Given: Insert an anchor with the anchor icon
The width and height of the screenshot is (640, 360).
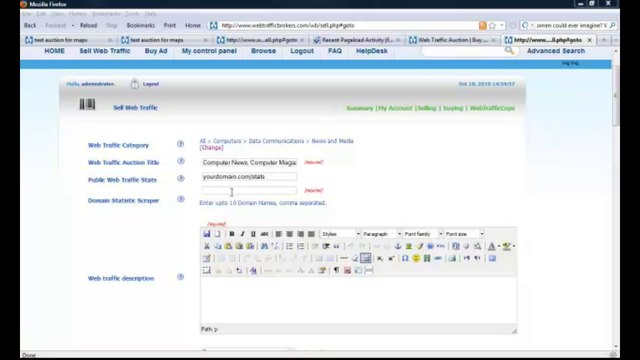Looking at the screenshot, I should [x=398, y=246].
